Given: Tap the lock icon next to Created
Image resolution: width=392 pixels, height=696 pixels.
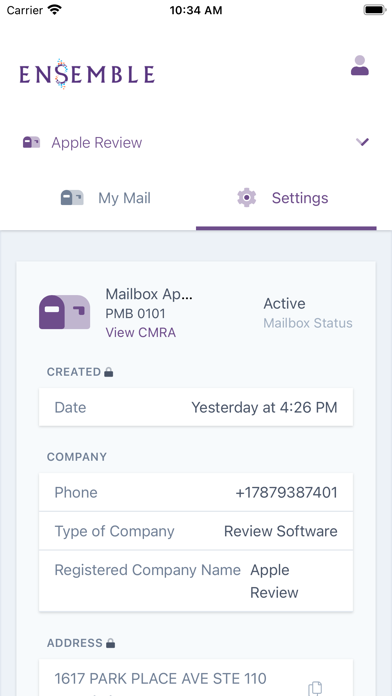Looking at the screenshot, I should pos(108,372).
